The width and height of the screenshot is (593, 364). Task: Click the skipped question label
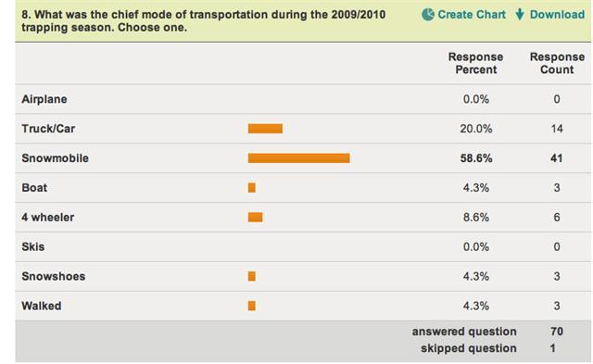(469, 348)
